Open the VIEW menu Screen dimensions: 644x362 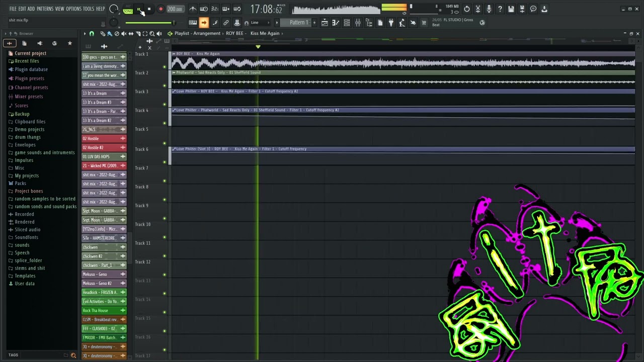pos(59,9)
